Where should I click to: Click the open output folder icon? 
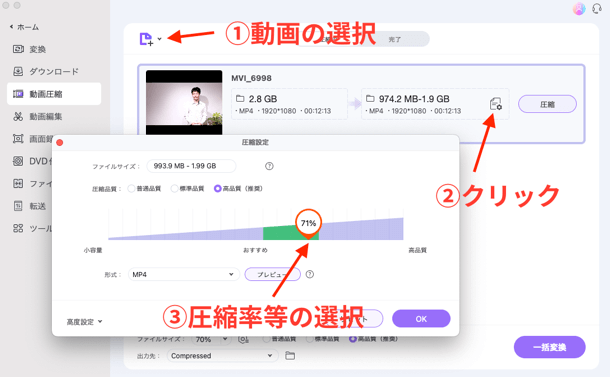point(290,355)
